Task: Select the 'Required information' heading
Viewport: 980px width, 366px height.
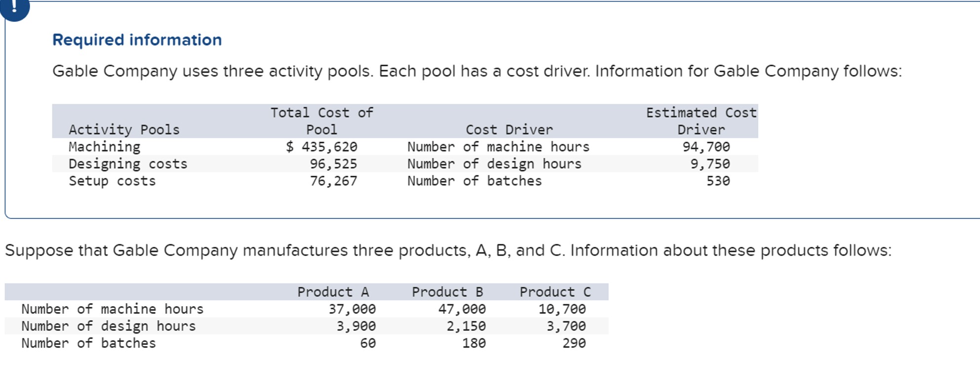Action: (137, 40)
